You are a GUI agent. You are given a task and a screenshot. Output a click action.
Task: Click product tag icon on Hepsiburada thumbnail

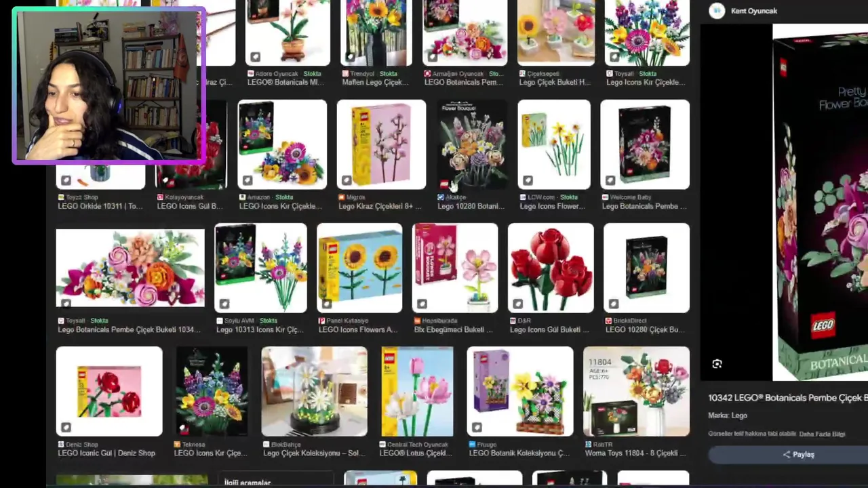422,304
